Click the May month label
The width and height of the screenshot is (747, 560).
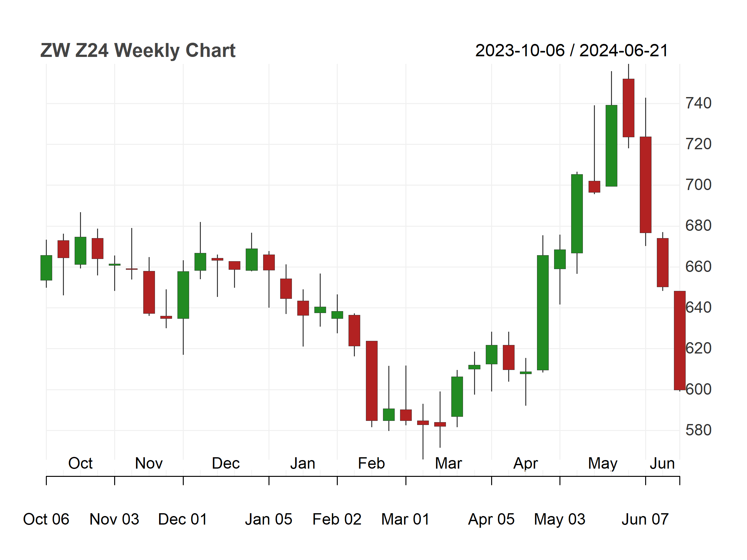[x=603, y=464]
